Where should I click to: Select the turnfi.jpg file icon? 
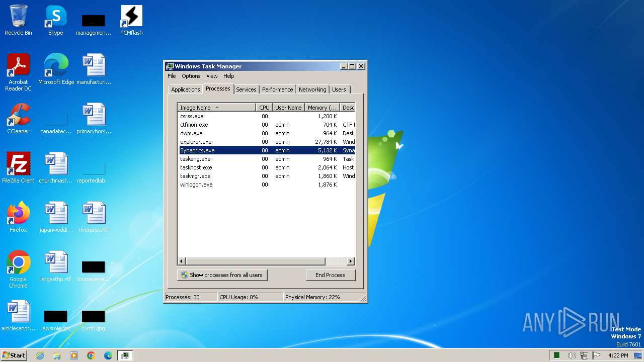[x=94, y=320]
